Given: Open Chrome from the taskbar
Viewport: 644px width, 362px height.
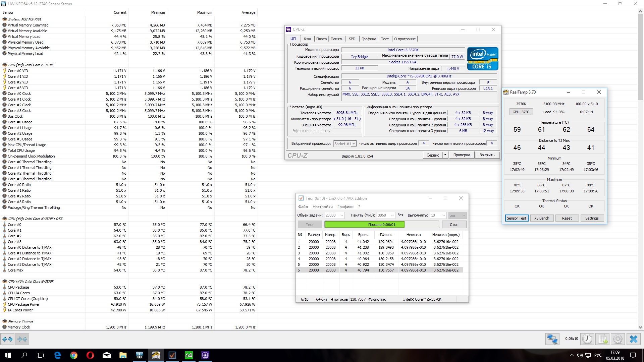Looking at the screenshot, I should pyautogui.click(x=74, y=355).
